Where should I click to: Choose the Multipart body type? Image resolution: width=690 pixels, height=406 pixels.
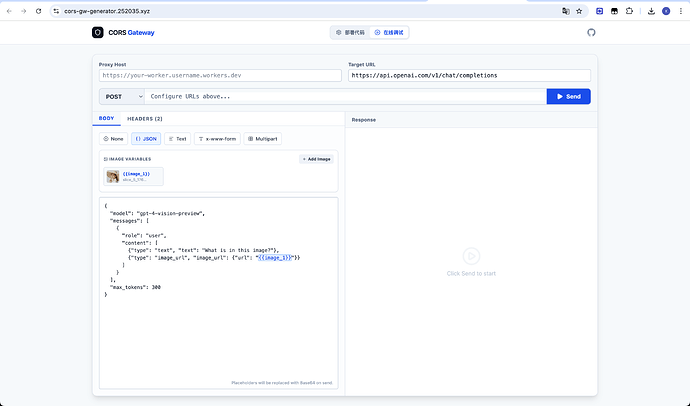pyautogui.click(x=263, y=139)
